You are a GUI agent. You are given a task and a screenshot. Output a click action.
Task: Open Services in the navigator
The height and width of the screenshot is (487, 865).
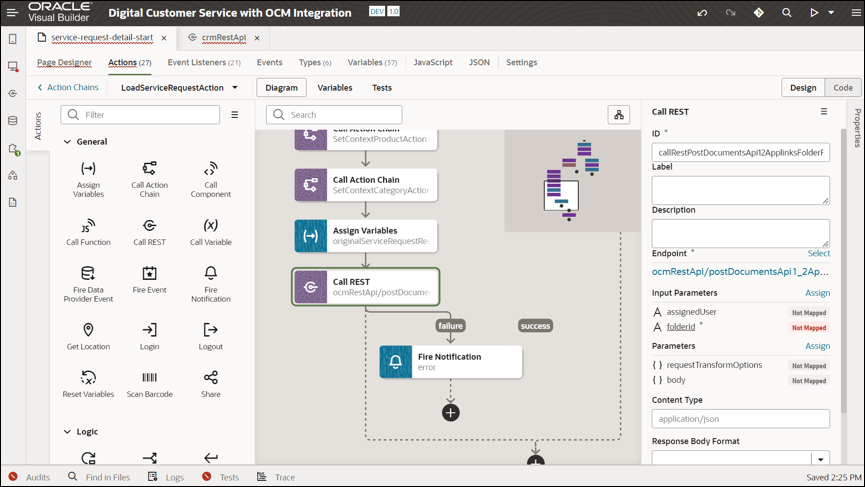coord(13,93)
